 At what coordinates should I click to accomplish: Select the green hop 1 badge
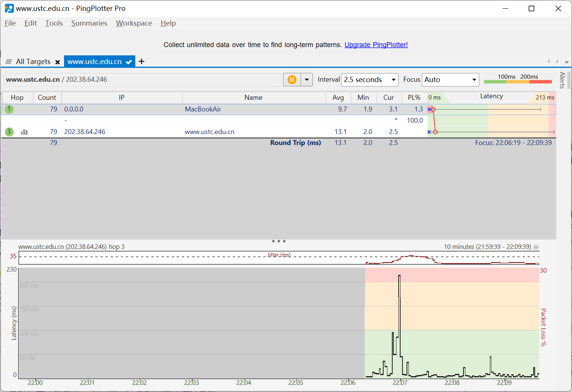coord(9,109)
